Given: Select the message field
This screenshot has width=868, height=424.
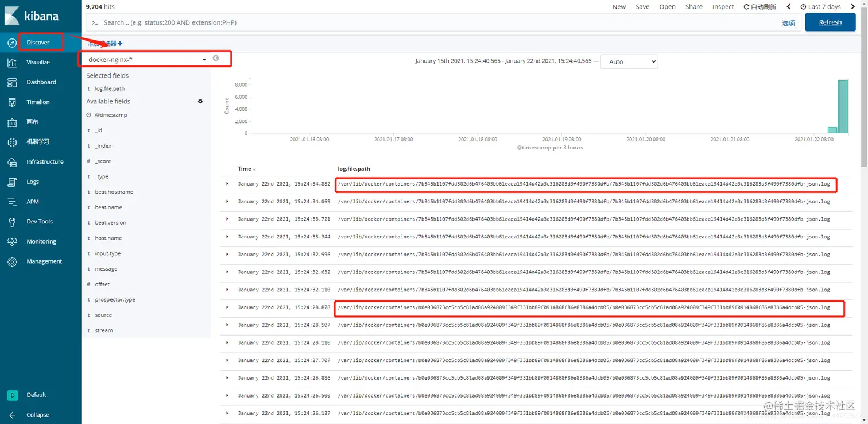Looking at the screenshot, I should tap(106, 269).
